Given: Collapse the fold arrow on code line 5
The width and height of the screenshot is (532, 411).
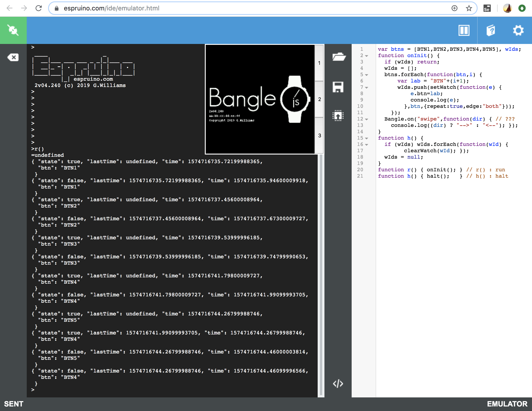Looking at the screenshot, I should point(367,75).
